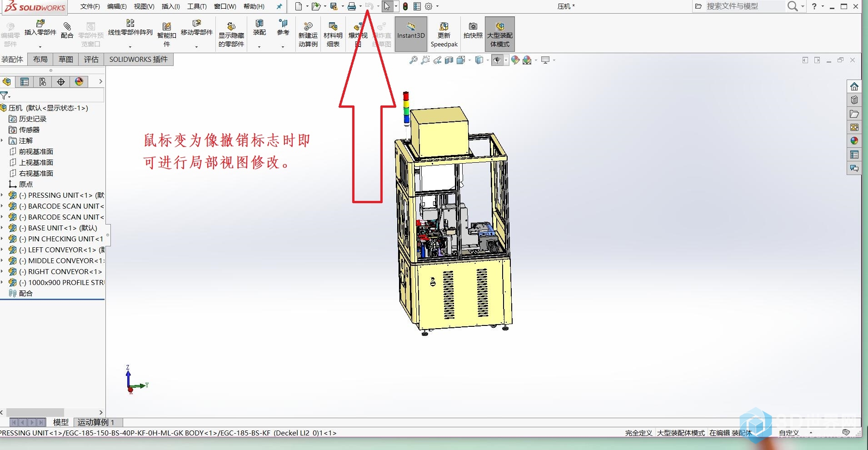Expand LEFT CONVEYOR<1> tree node
The width and height of the screenshot is (868, 450).
[2, 250]
